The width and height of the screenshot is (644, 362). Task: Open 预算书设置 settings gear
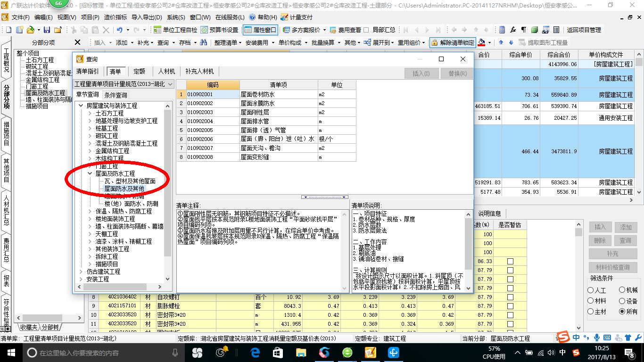click(x=220, y=30)
